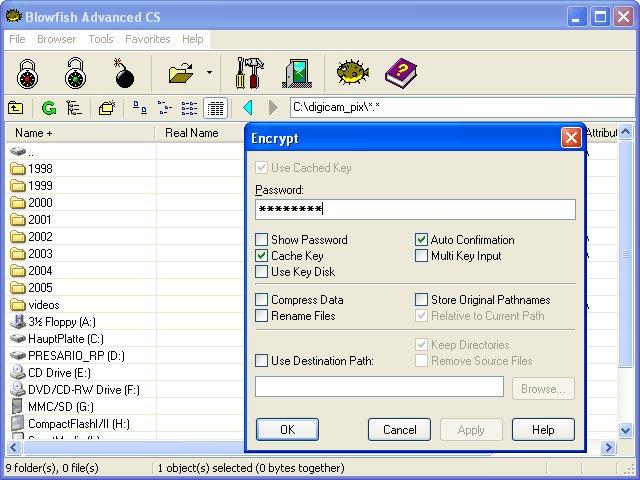This screenshot has height=480, width=640.
Task: Select the 2005 folder
Action: coord(31,288)
